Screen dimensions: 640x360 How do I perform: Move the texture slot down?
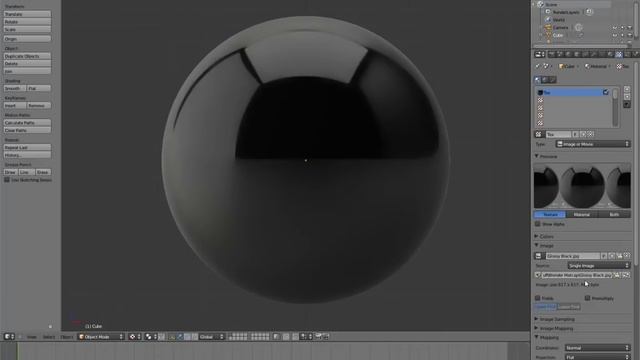click(x=627, y=97)
